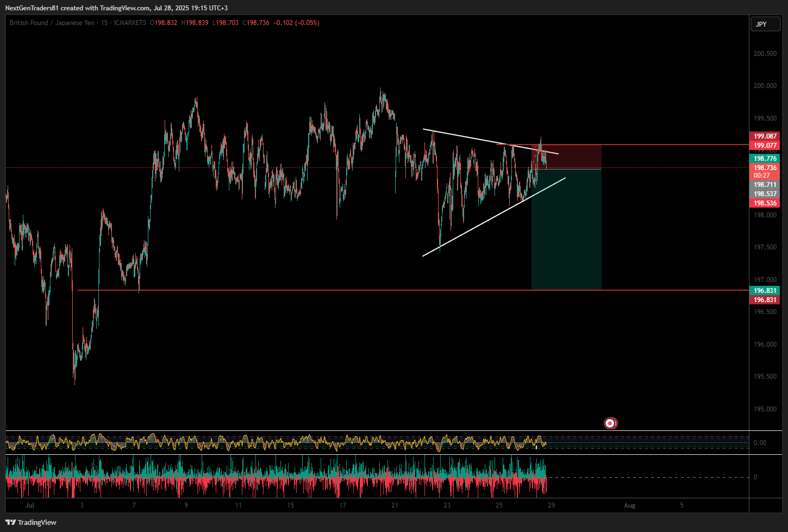This screenshot has height=532, width=788.
Task: Click the 197.500 price axis label
Action: click(765, 247)
